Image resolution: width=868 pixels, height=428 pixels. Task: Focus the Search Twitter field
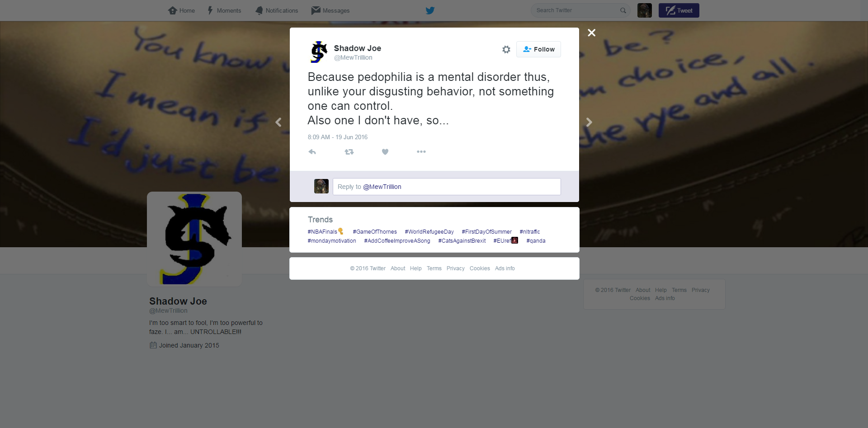[580, 10]
